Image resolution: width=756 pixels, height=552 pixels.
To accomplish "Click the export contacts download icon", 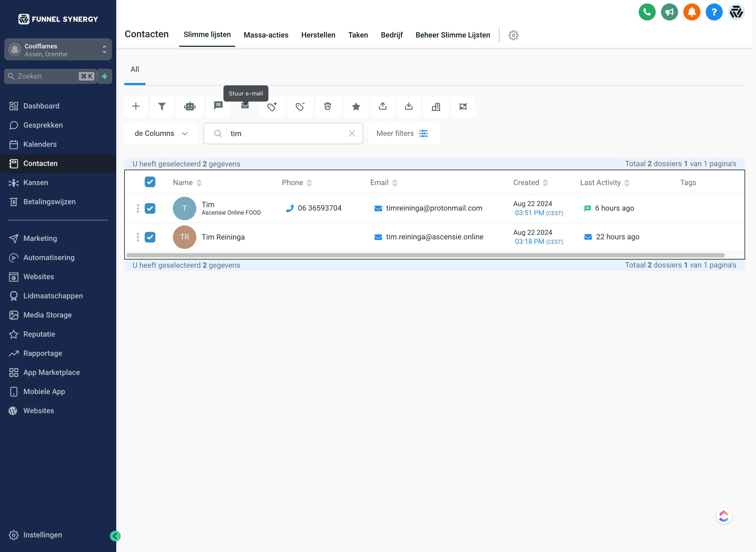I will [408, 107].
